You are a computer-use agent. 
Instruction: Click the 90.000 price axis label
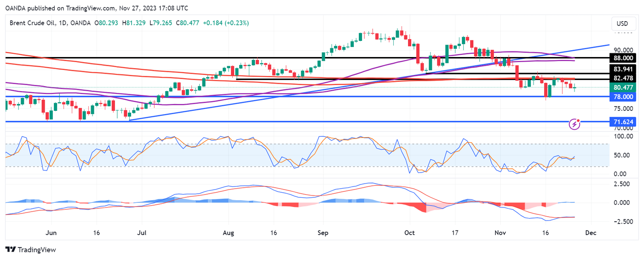624,50
